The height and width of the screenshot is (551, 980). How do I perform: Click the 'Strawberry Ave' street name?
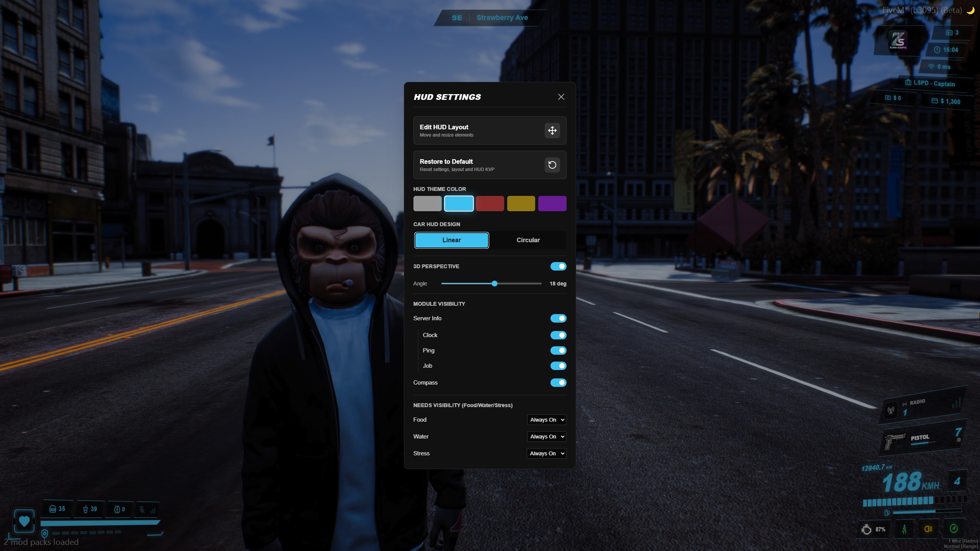(502, 18)
